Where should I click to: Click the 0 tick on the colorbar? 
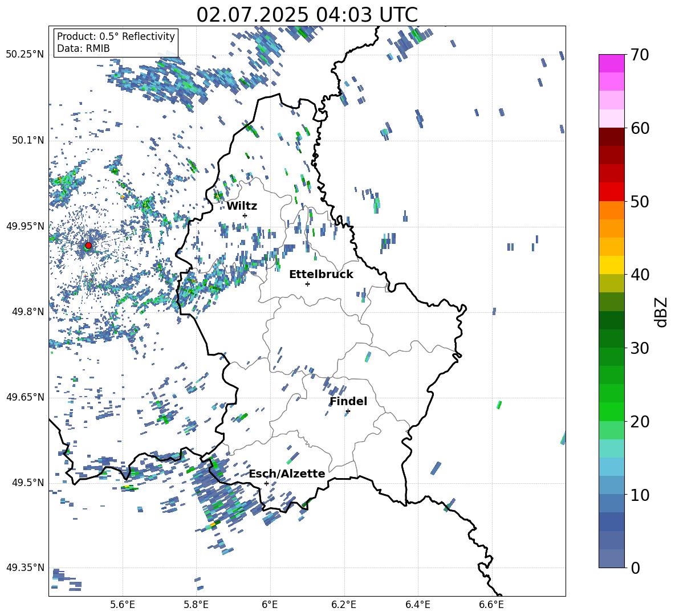pos(635,568)
